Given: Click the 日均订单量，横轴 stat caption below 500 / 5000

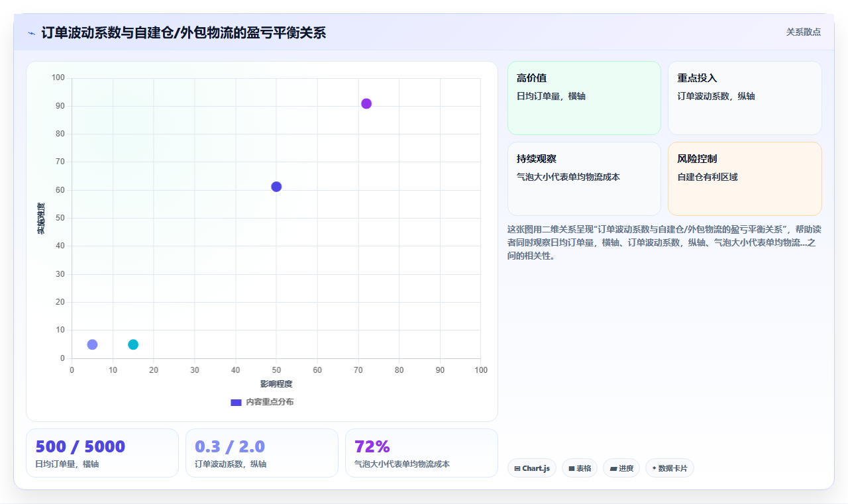Looking at the screenshot, I should tap(67, 464).
